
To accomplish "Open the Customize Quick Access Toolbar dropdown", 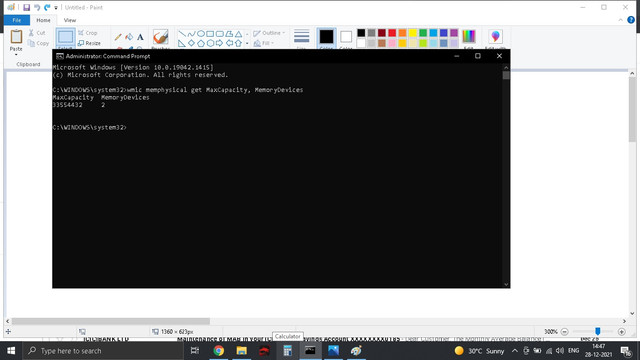I will point(56,8).
